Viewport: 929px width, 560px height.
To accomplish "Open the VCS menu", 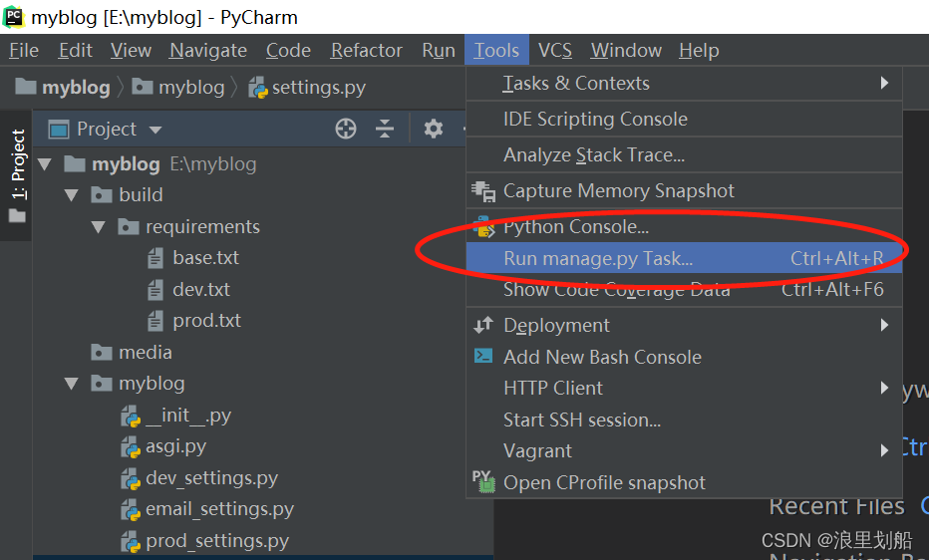I will [x=555, y=50].
